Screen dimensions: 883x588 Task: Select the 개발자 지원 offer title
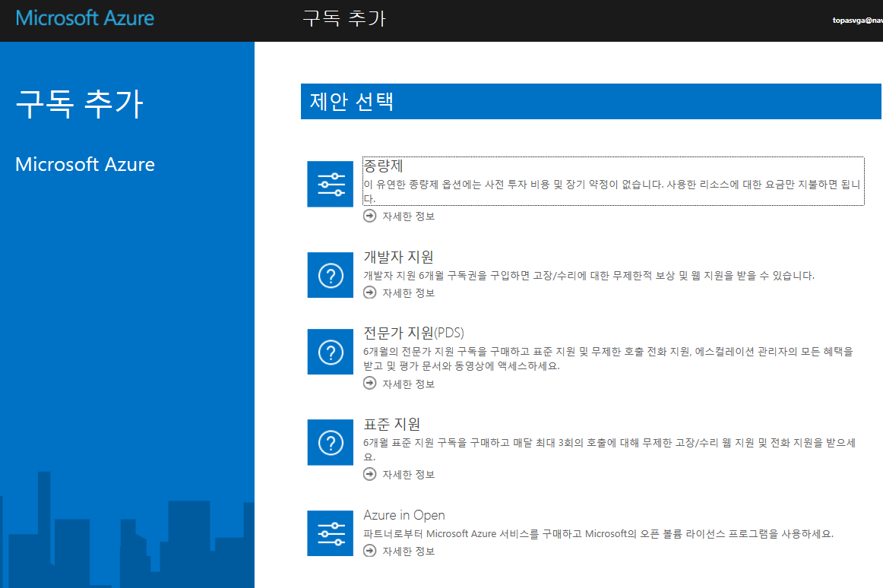click(399, 257)
